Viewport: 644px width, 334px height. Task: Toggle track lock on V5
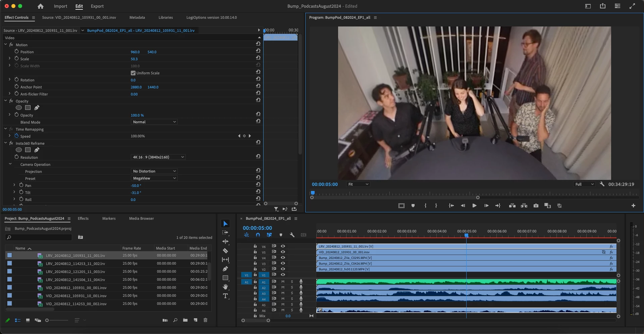pos(255,252)
